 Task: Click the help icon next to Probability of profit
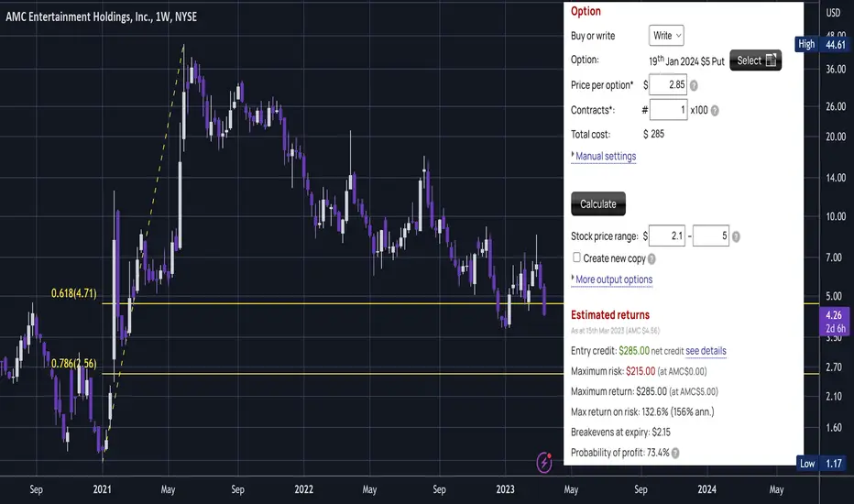point(675,453)
